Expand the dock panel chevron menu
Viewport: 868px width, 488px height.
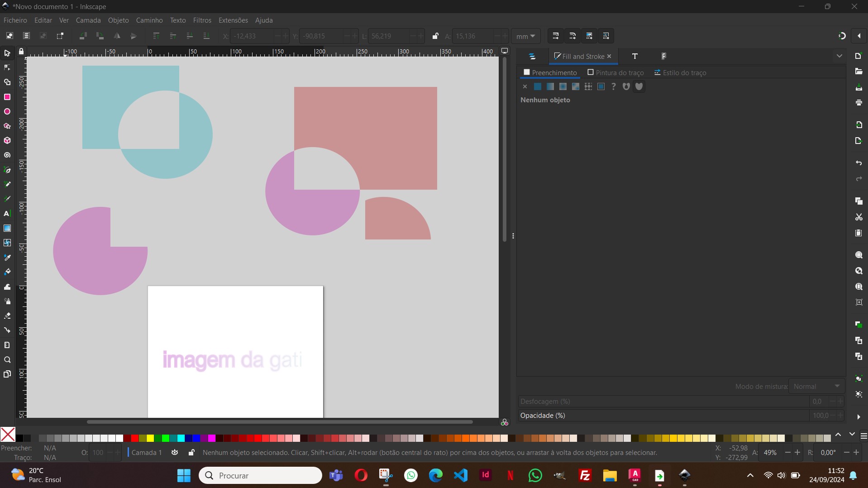(839, 56)
